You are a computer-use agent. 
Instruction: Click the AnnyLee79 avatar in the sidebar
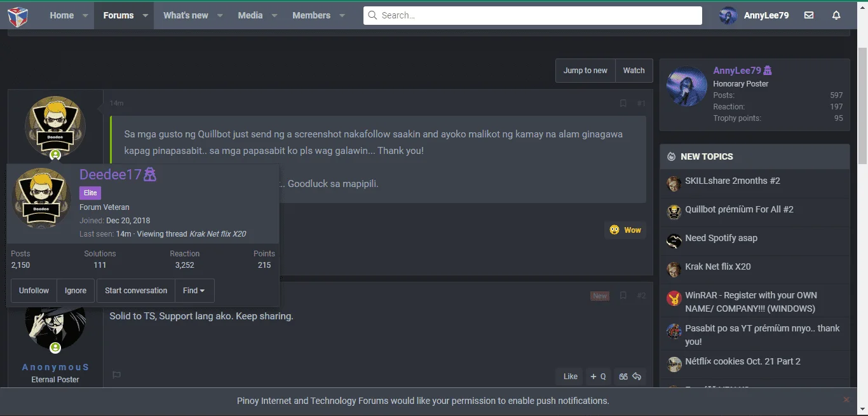click(687, 87)
